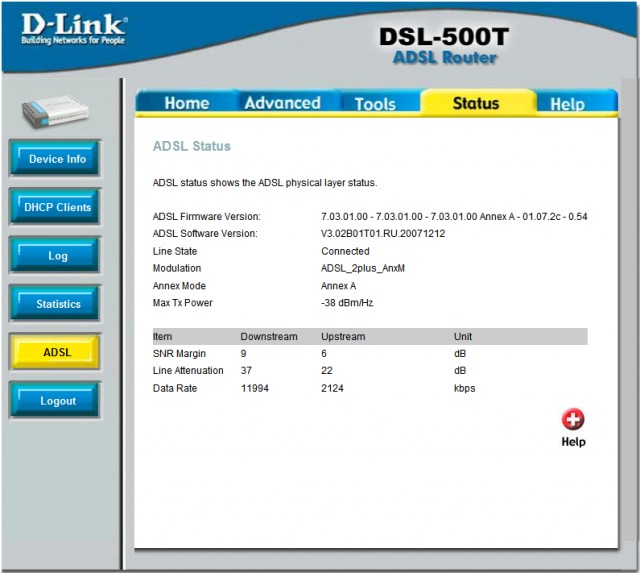This screenshot has height=573, width=640.
Task: Click the Data Rate row label
Action: point(175,388)
